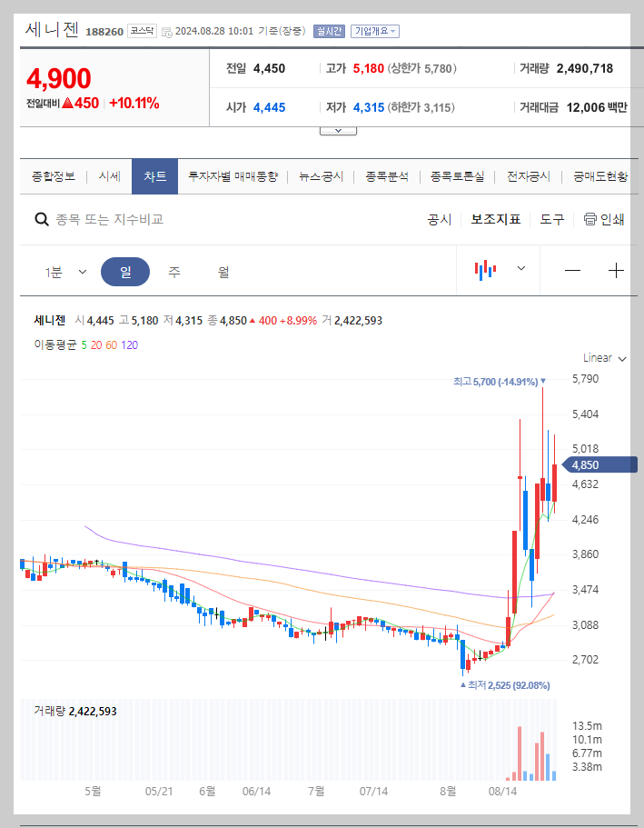Open the 1분 timeframe dropdown

tap(64, 271)
